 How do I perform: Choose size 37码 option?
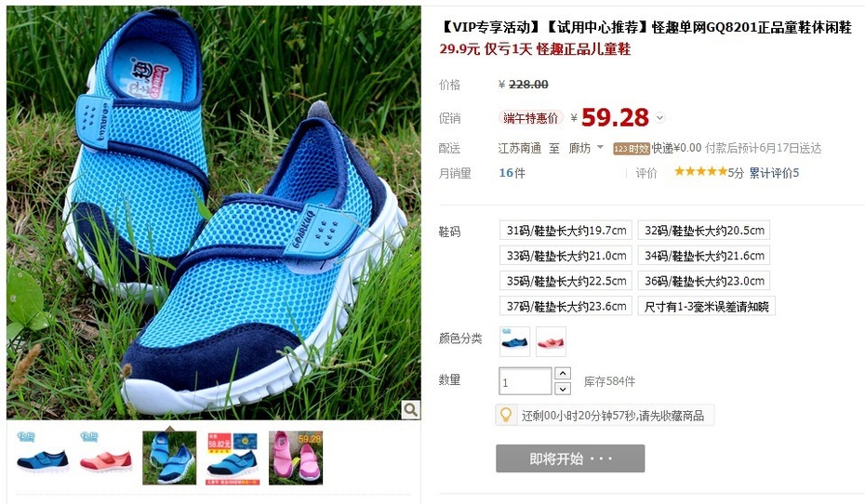pos(566,306)
